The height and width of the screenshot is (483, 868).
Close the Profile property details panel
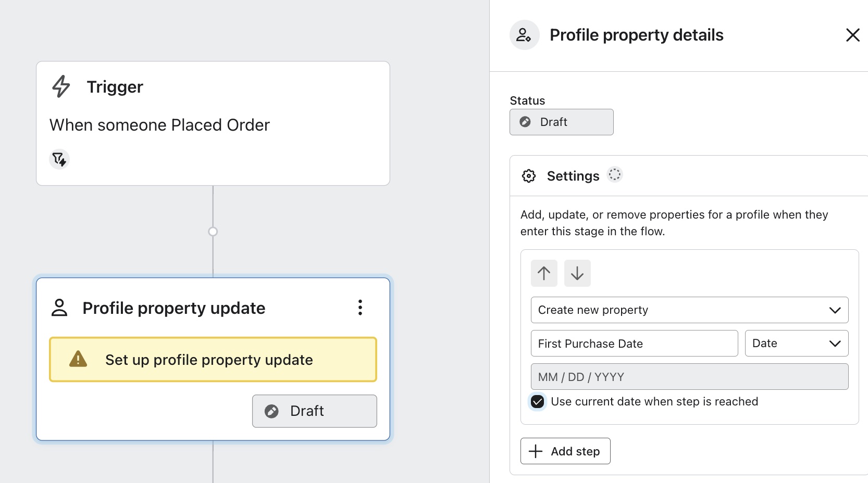click(x=853, y=35)
